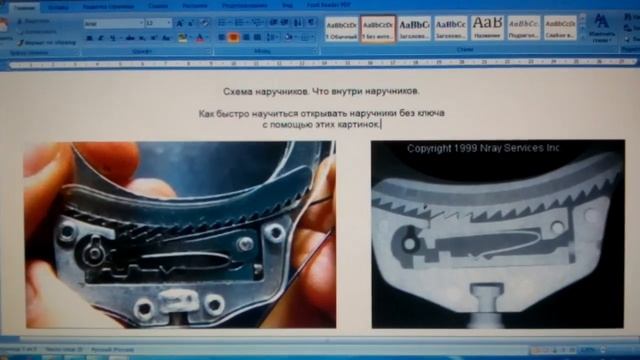Sort the selected text
The height and width of the screenshot is (360, 640).
coord(298,22)
